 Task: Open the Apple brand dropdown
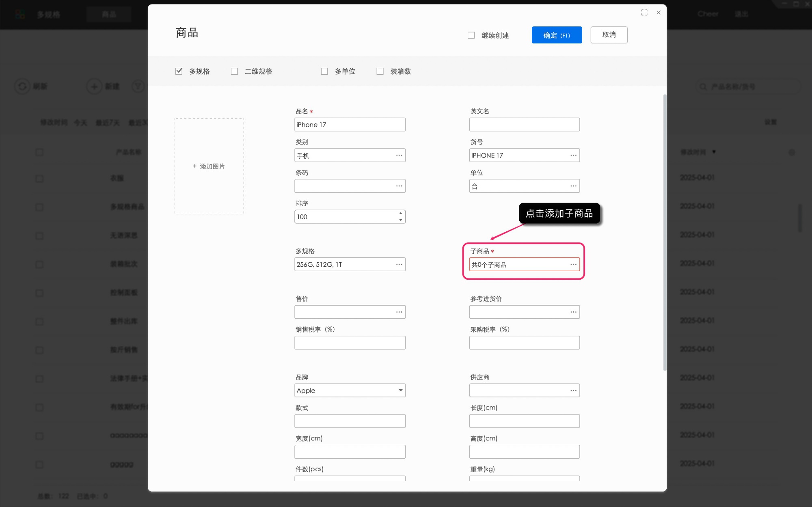[x=400, y=390]
